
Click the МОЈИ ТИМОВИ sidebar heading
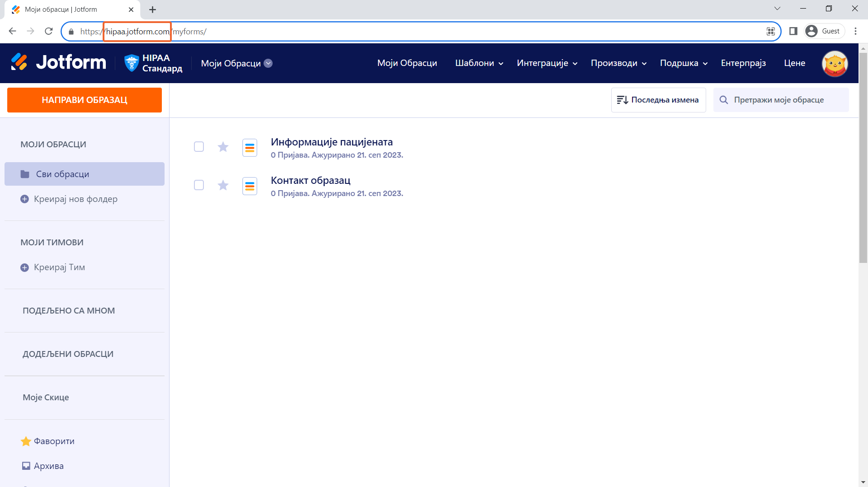pos(52,243)
